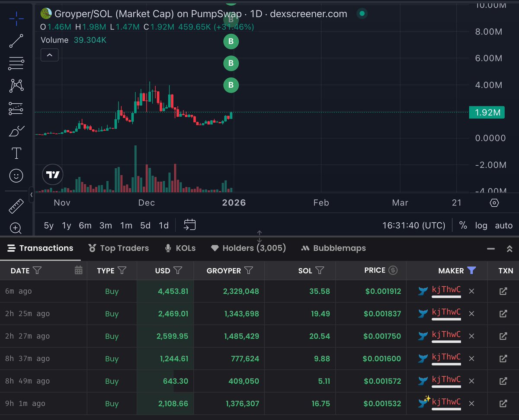
Task: Select the Text annotation tool
Action: [16, 153]
